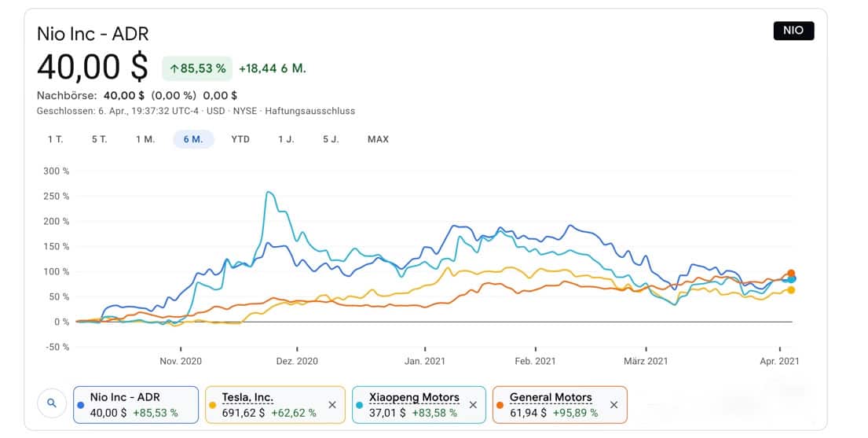Click the 300 % axis label
Image resolution: width=868 pixels, height=438 pixels.
click(57, 171)
